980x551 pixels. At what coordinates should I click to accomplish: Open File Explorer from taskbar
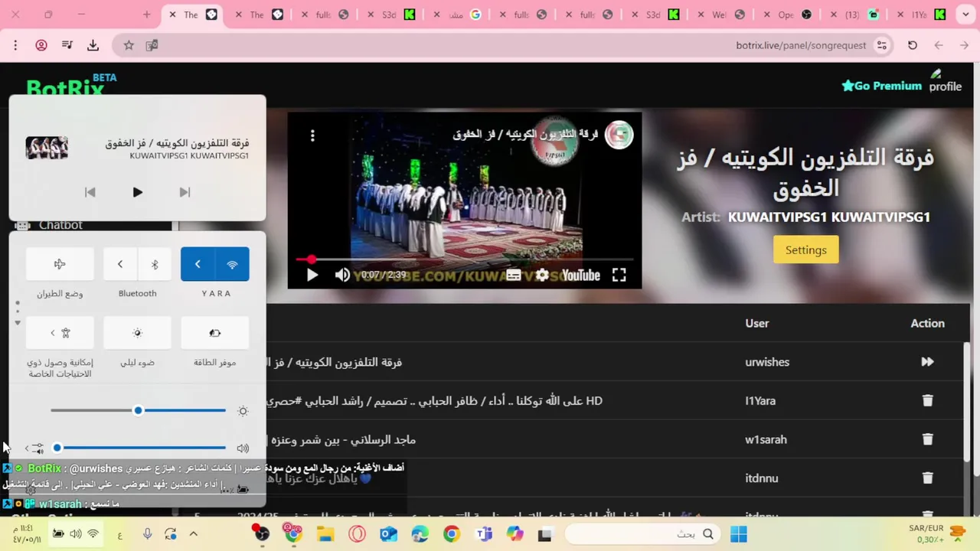pos(325,533)
